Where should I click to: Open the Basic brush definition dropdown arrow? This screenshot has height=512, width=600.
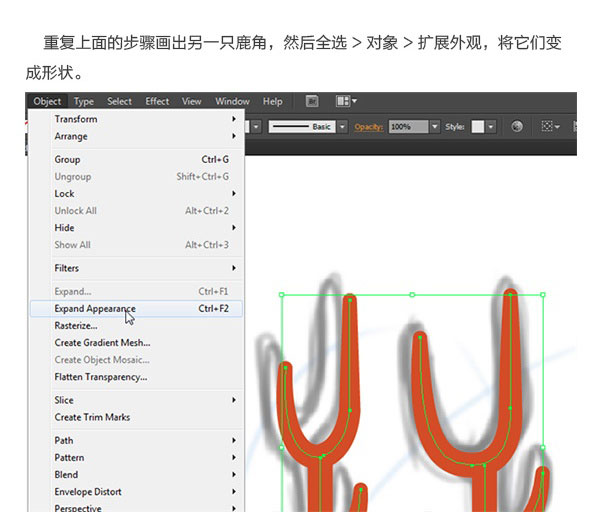(342, 127)
